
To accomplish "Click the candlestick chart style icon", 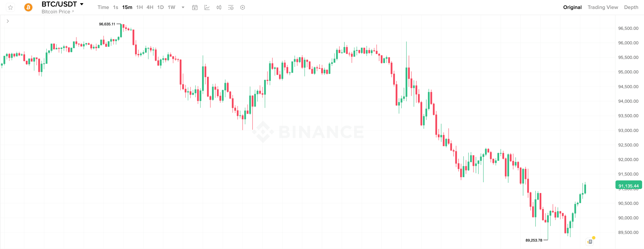I will [x=219, y=7].
